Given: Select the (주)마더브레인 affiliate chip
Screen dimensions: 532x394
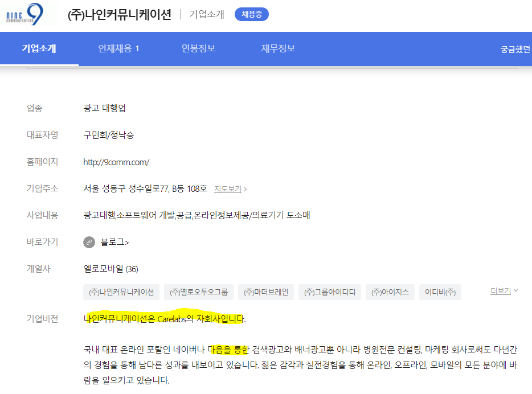Looking at the screenshot, I should [x=266, y=292].
